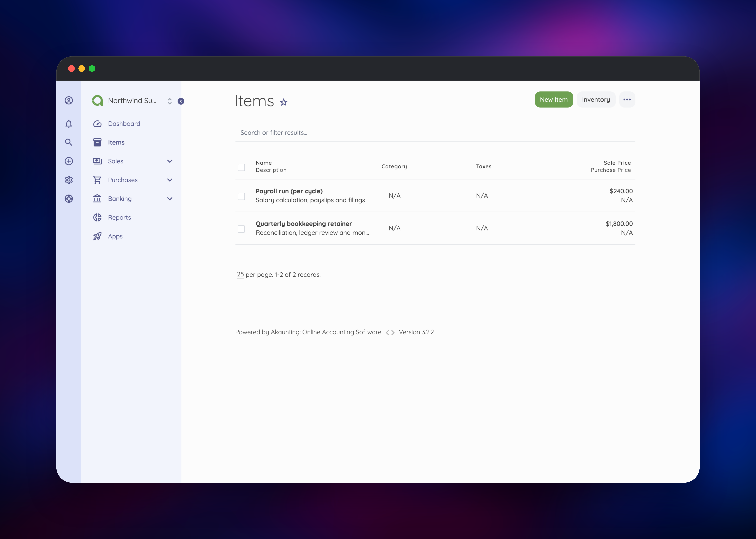Click the Reports pie chart icon
The image size is (756, 539).
coord(97,217)
